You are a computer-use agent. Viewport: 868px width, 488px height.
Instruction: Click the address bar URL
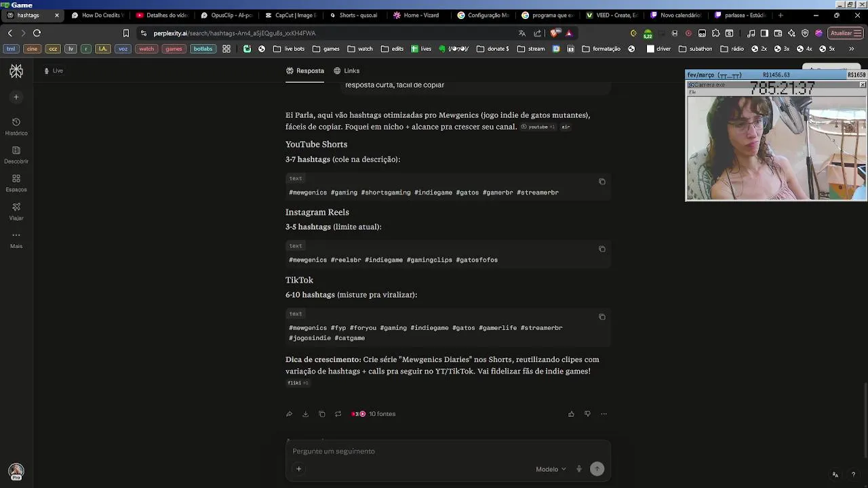click(x=234, y=33)
